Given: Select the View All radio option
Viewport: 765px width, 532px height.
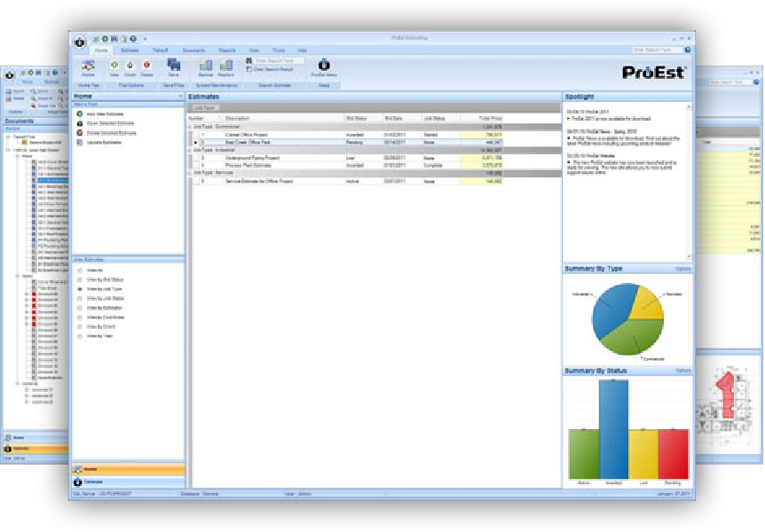Looking at the screenshot, I should 79,270.
